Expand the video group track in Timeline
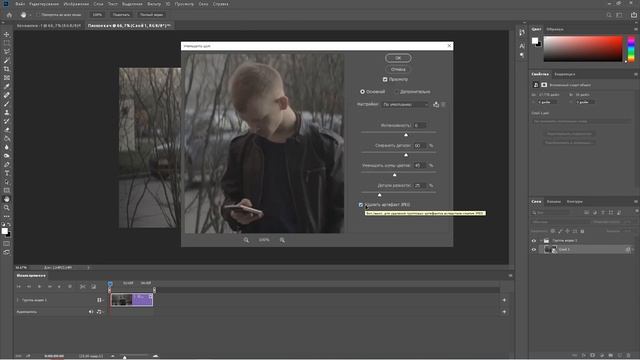 click(18, 300)
